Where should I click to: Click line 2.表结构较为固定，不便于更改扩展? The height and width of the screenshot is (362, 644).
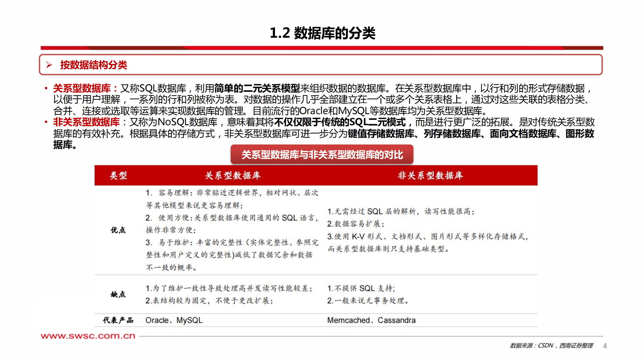tap(209, 300)
